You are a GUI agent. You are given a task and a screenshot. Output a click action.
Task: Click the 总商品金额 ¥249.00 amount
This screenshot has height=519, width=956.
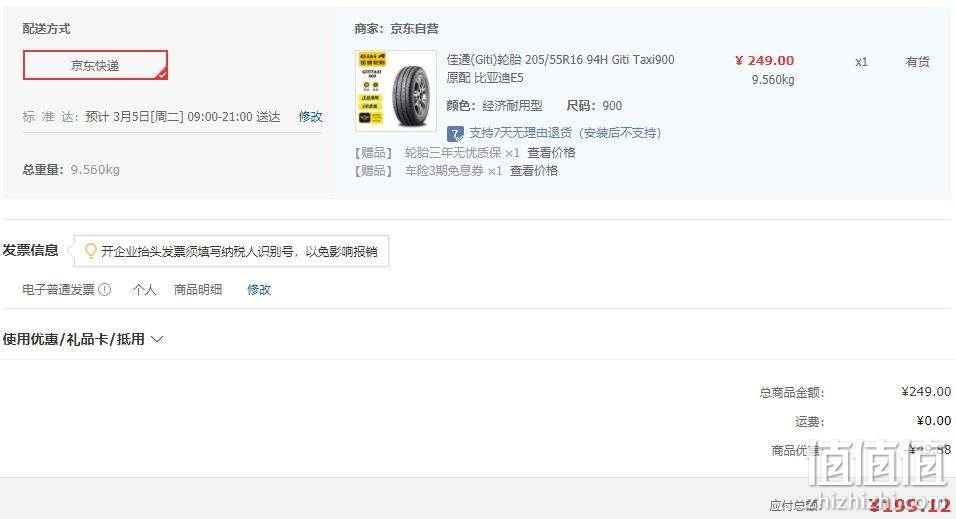tap(926, 392)
